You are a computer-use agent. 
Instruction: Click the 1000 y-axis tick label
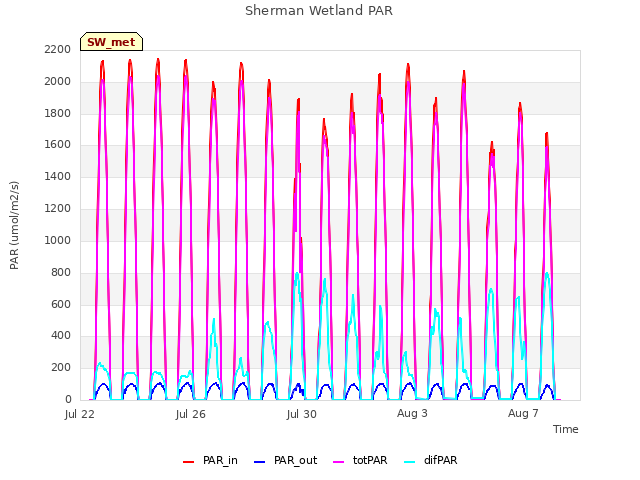click(58, 240)
